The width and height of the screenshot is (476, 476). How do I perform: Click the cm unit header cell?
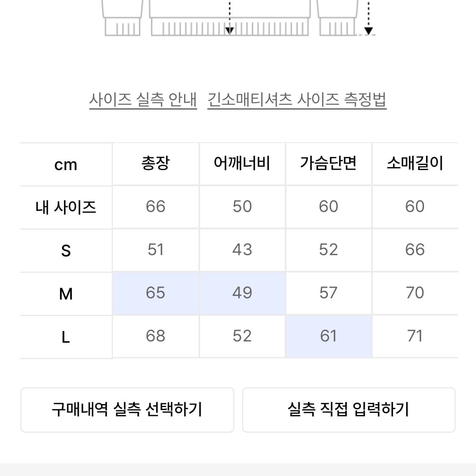point(66,163)
